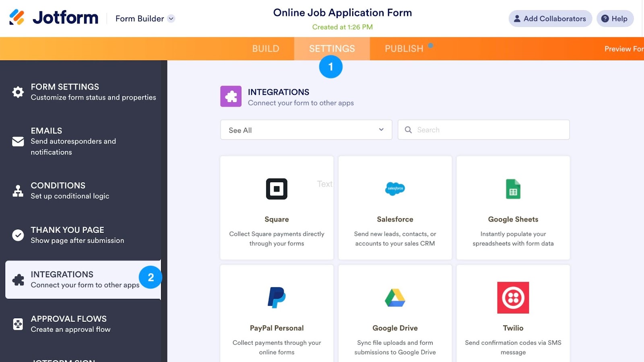Screen dimensions: 644x362
Task: Click the Google Drive logo icon
Action: [395, 298]
